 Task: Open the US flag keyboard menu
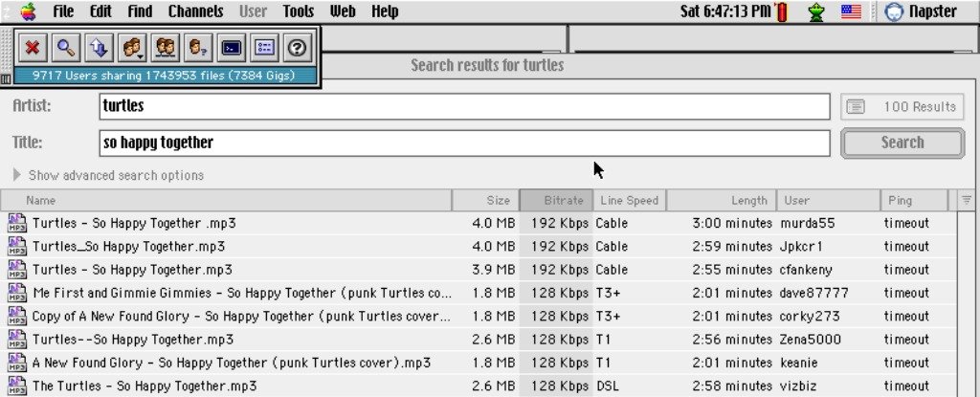(851, 11)
